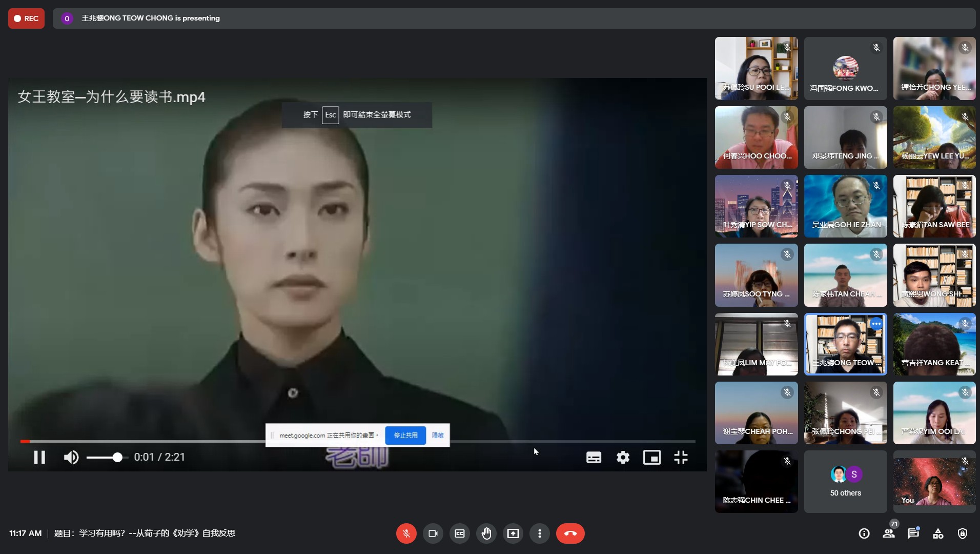Image resolution: width=980 pixels, height=554 pixels.
Task: Stop sharing via the 停止共用 button
Action: click(405, 435)
